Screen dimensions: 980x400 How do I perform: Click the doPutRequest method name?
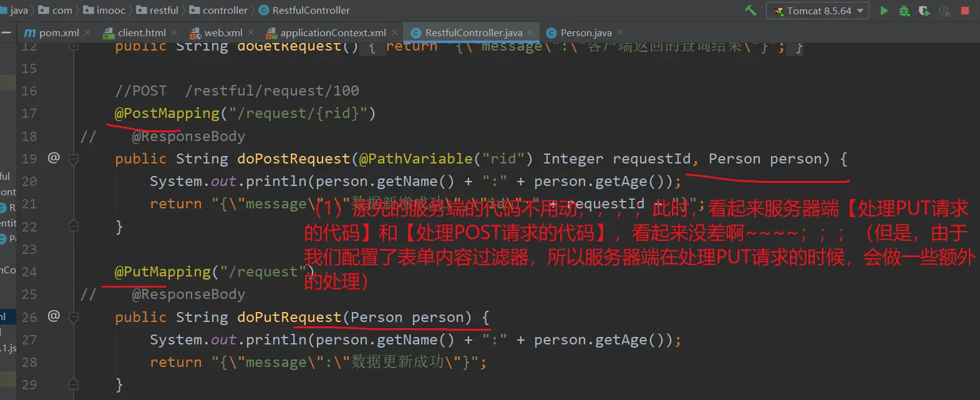point(289,317)
